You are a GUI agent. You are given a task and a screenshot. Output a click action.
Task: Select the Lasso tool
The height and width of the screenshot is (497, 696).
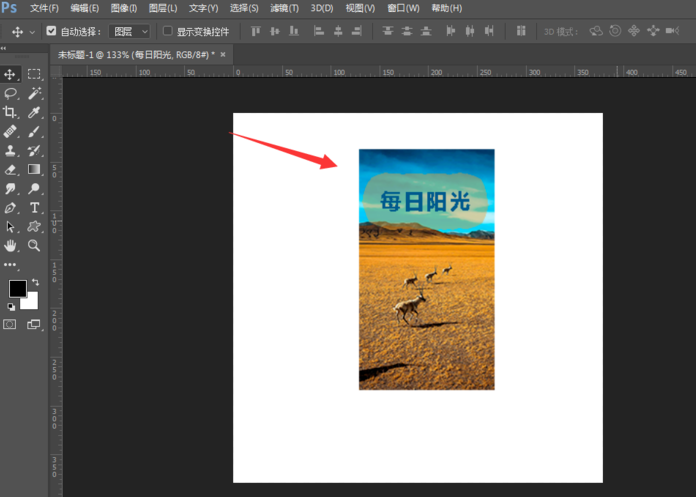pos(11,93)
